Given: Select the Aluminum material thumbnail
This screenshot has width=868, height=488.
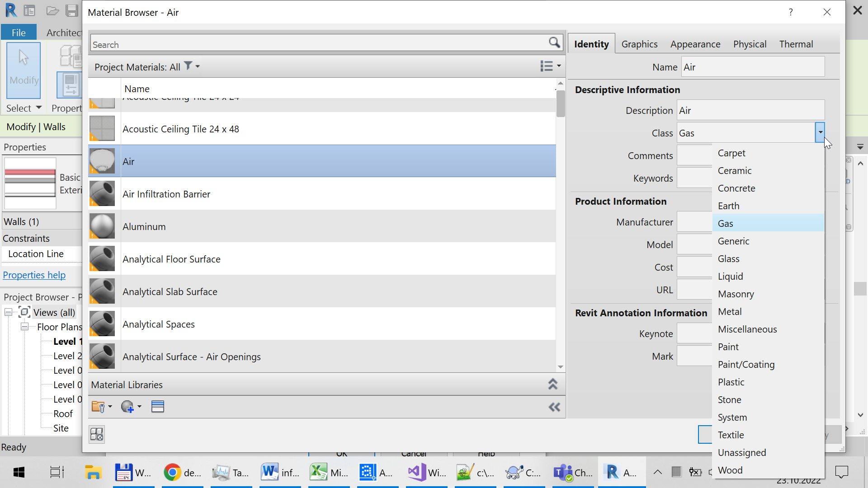Looking at the screenshot, I should coord(102,226).
